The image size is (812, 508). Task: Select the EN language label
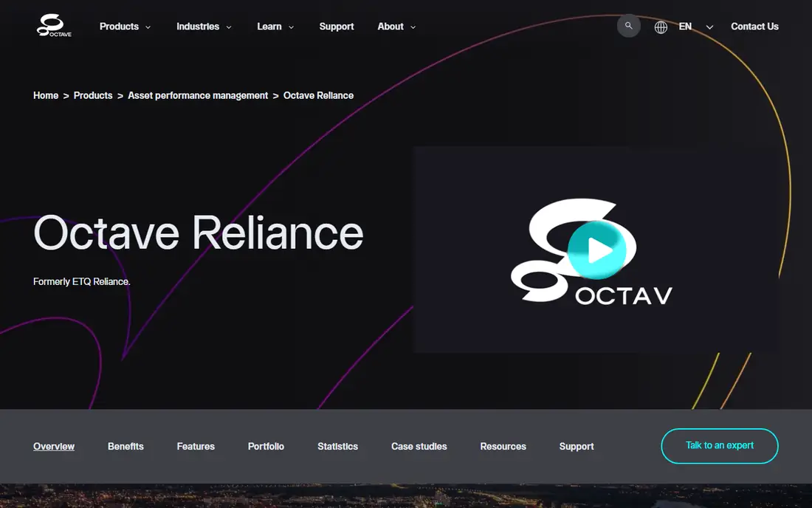[685, 27]
